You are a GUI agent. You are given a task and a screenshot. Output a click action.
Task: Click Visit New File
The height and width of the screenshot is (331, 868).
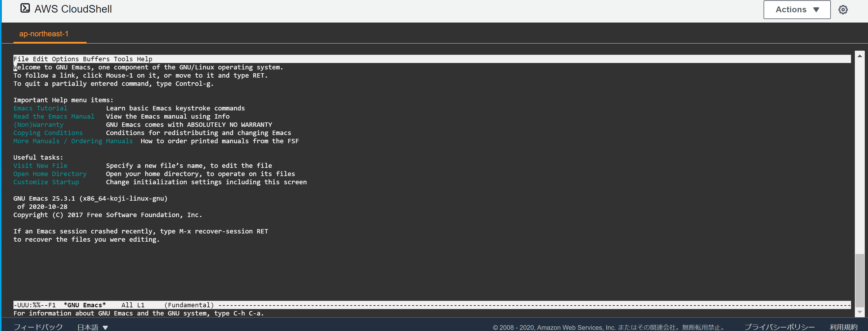point(40,165)
